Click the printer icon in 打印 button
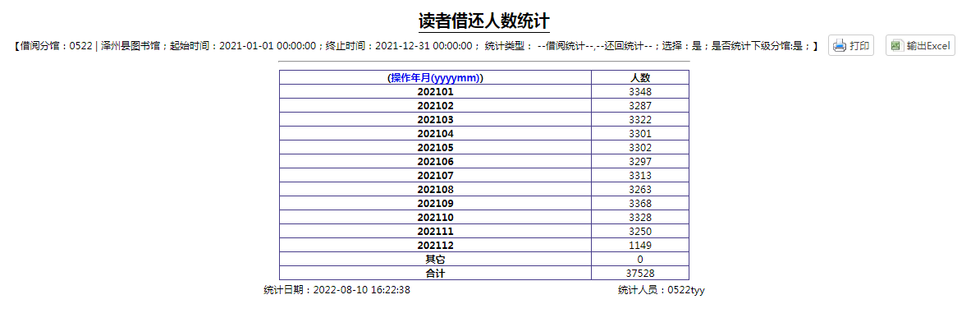 [x=840, y=46]
